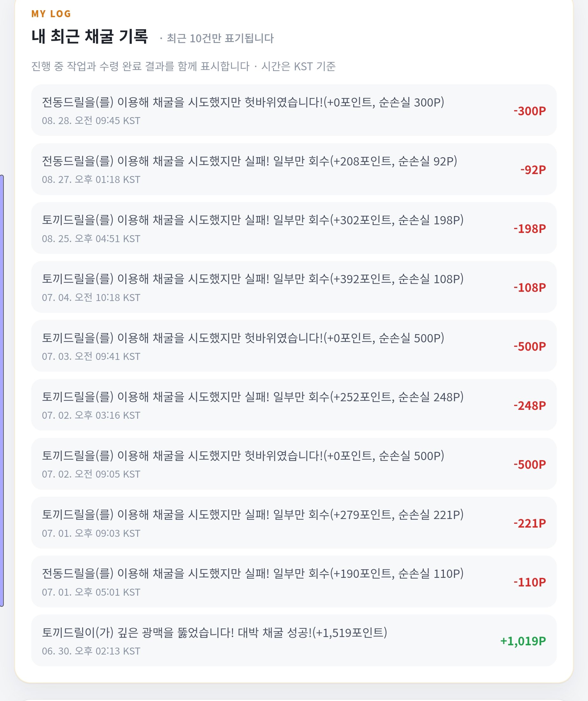Select the 내 최근 채굴 기록 heading

(89, 36)
